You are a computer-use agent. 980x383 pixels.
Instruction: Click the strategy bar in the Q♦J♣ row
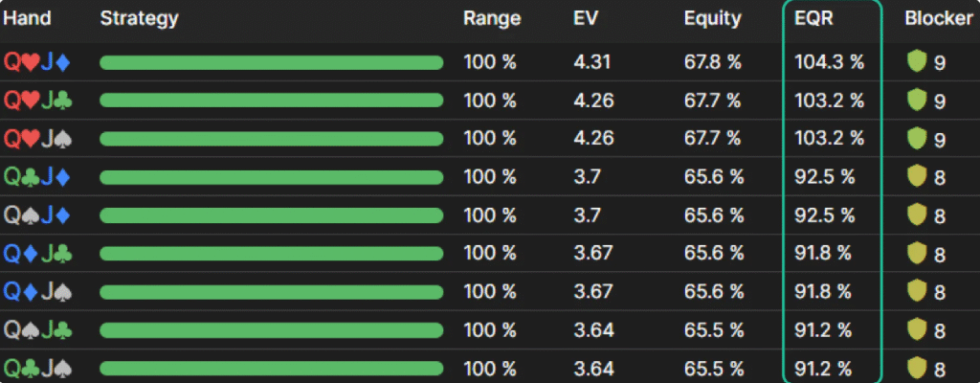(x=271, y=254)
